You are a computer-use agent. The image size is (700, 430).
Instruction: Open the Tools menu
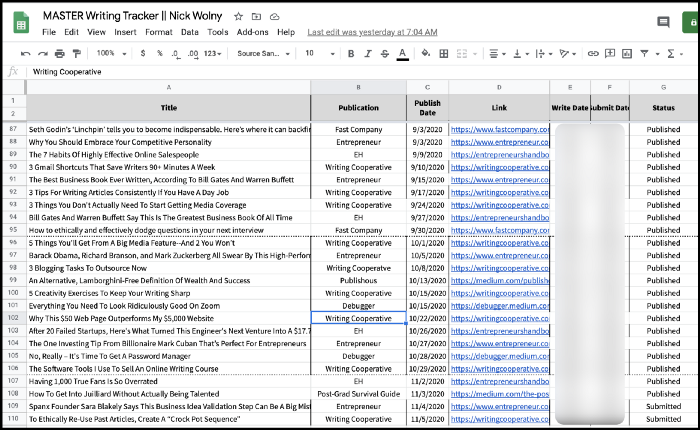pos(218,32)
